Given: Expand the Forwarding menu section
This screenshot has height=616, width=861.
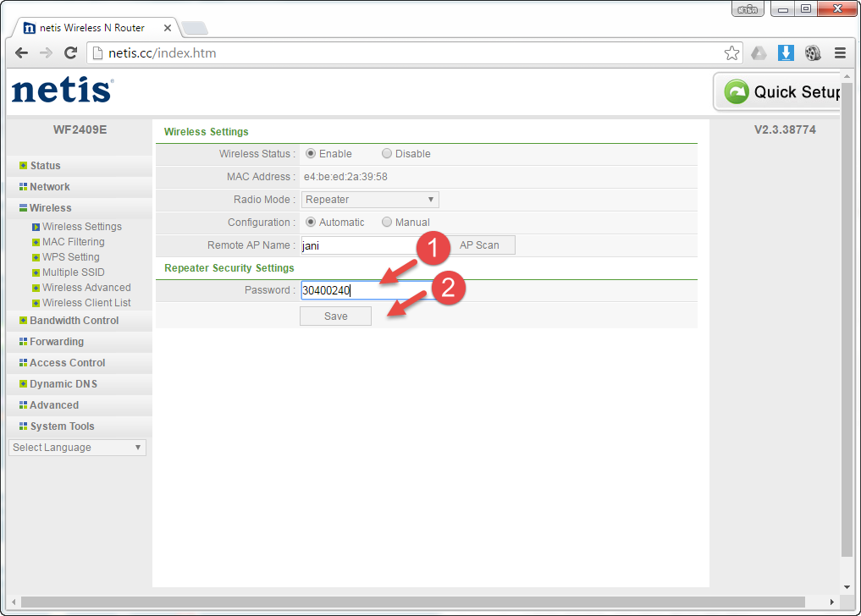Looking at the screenshot, I should point(57,342).
